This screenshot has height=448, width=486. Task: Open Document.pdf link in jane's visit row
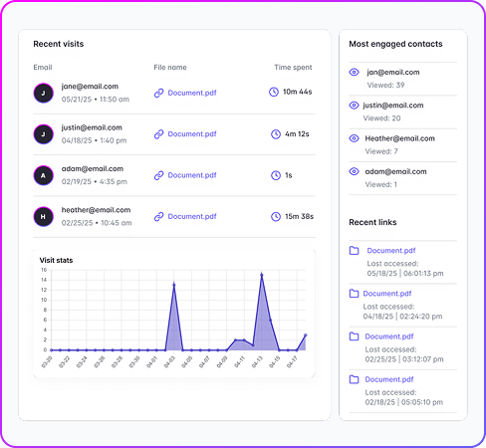click(192, 93)
